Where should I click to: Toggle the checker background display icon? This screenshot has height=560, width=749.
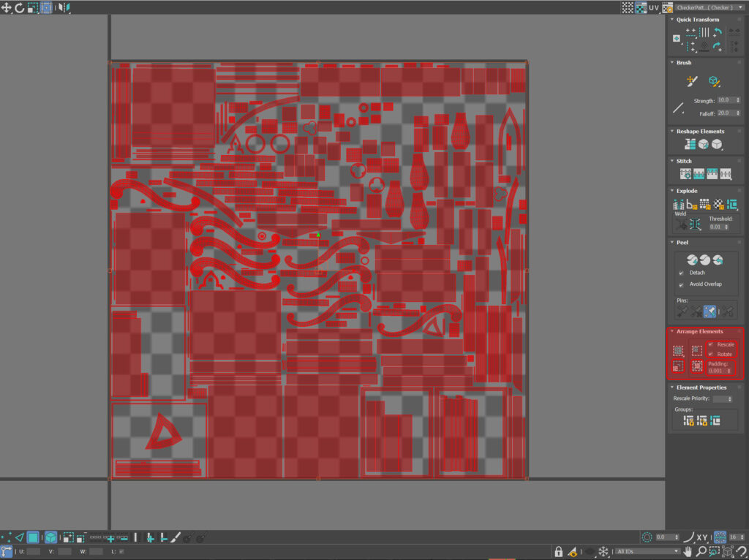(641, 7)
